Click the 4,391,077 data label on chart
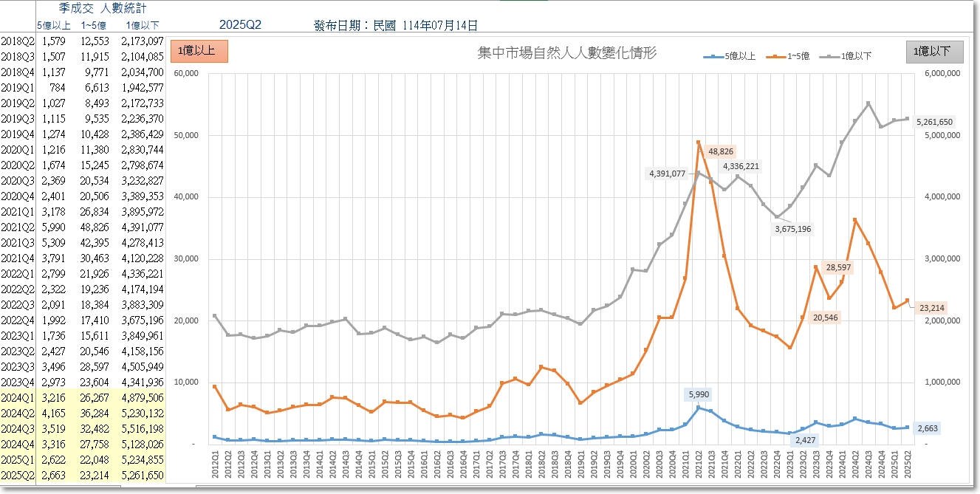980x494 pixels. point(668,174)
